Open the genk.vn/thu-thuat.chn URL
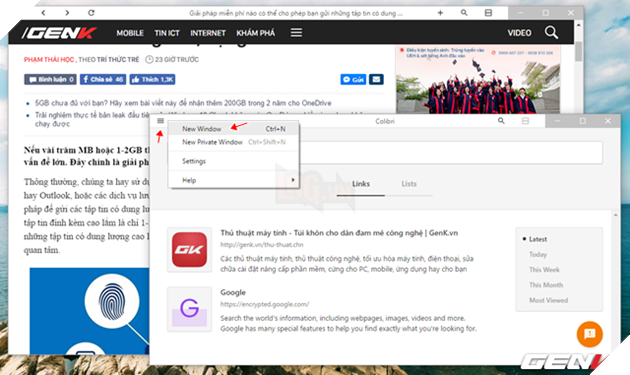This screenshot has height=375, width=630. click(x=262, y=244)
